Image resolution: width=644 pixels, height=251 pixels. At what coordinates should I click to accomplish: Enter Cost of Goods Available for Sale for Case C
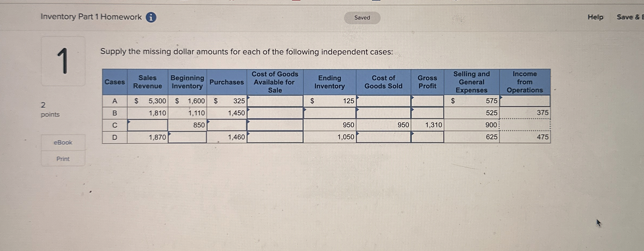[x=275, y=125]
